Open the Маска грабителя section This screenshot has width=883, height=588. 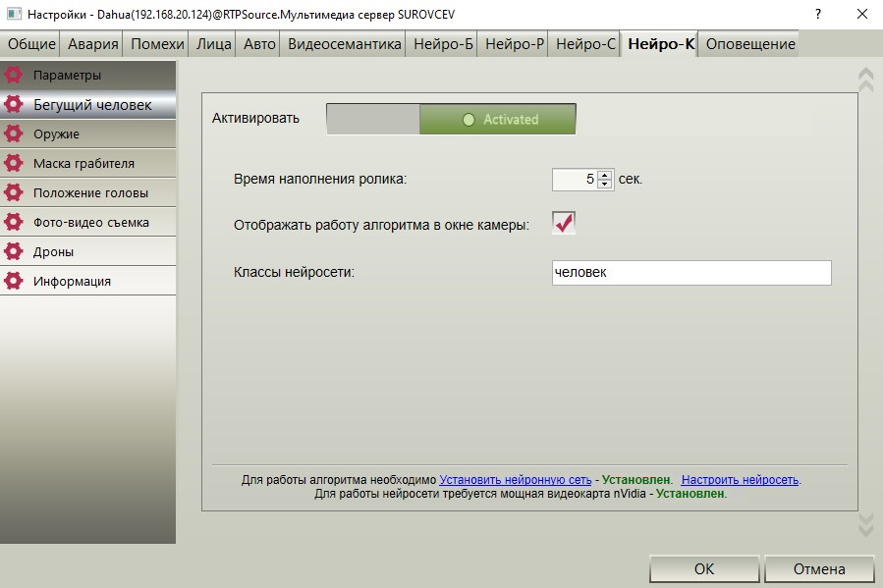(87, 163)
